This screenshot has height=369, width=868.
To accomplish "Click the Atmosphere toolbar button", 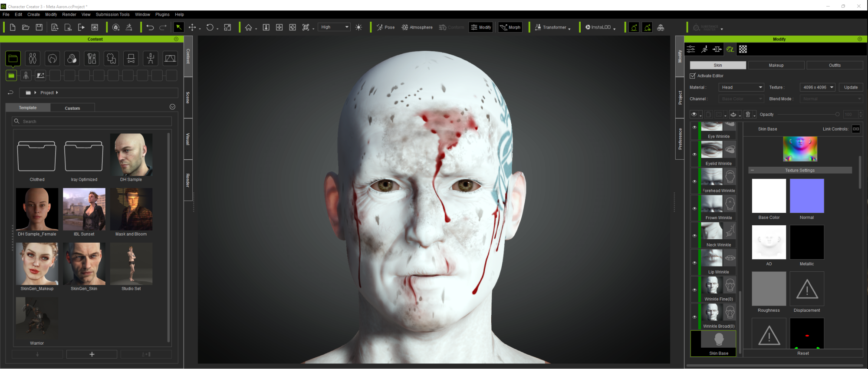I will pos(417,27).
